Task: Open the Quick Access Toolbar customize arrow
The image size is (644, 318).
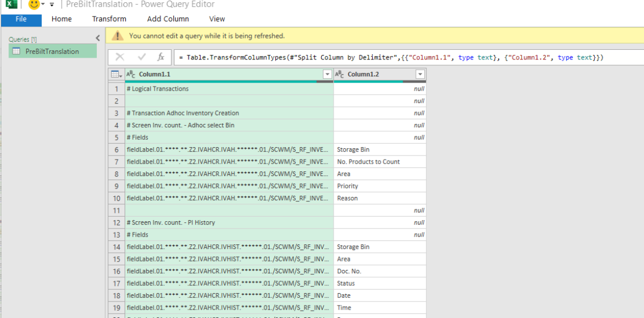Action: (52, 5)
